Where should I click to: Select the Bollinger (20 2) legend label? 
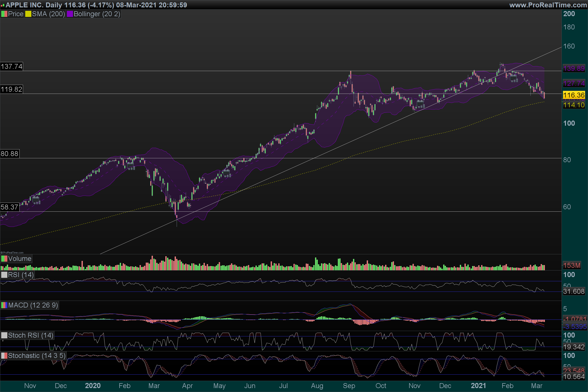(x=97, y=14)
